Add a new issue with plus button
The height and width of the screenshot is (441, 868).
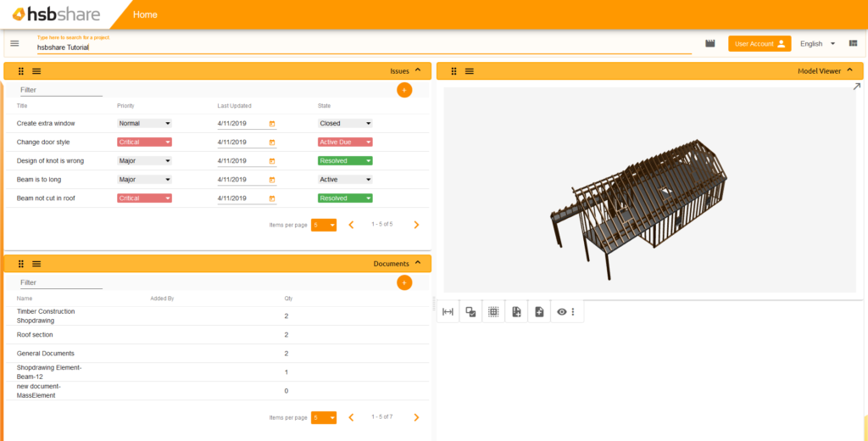(404, 90)
